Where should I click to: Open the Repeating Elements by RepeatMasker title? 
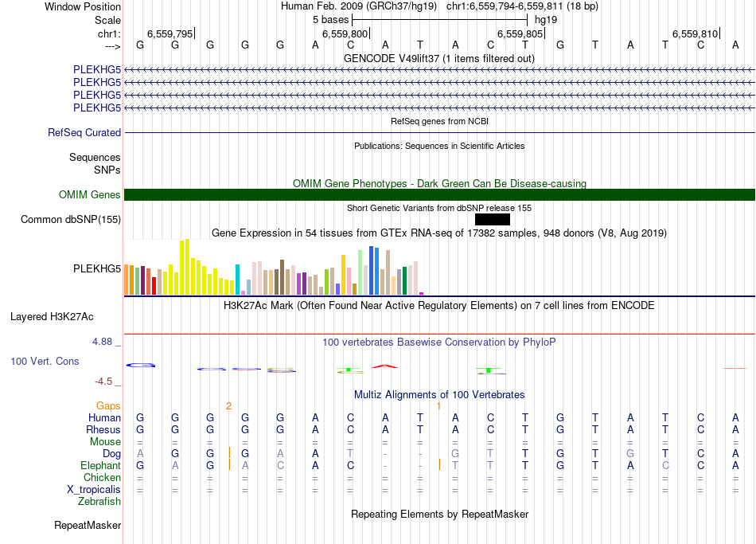pos(439,515)
